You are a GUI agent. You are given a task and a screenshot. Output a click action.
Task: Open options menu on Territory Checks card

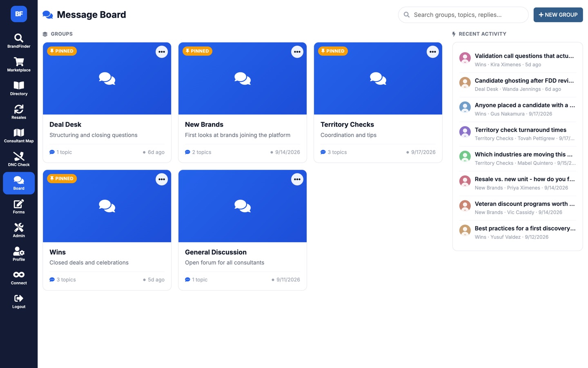(433, 52)
